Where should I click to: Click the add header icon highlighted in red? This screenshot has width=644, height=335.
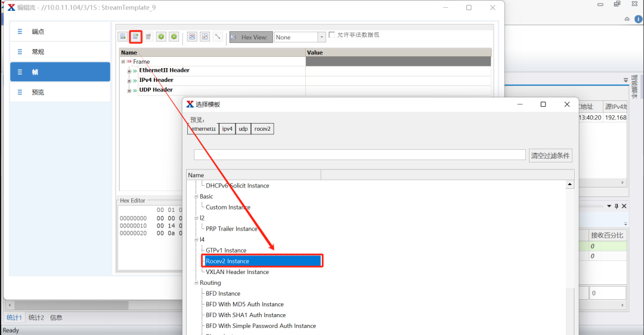click(x=135, y=37)
